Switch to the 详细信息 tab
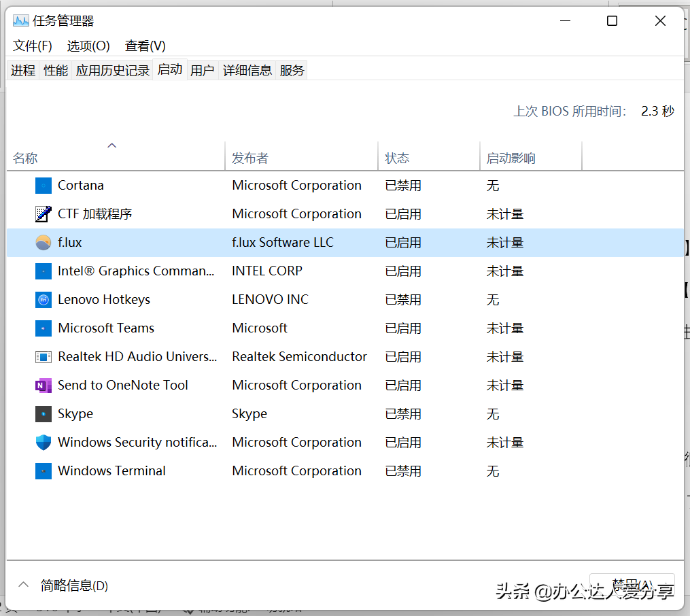Image resolution: width=690 pixels, height=616 pixels. pos(247,71)
